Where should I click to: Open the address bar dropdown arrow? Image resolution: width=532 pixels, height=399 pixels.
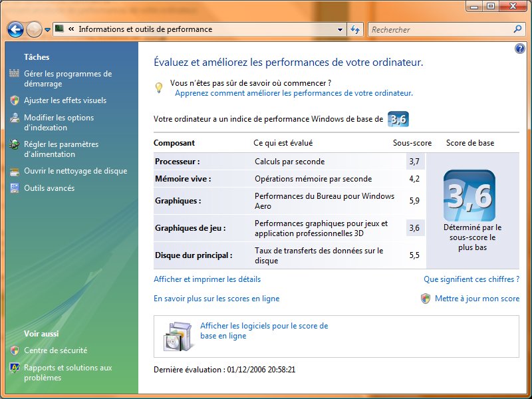click(340, 29)
